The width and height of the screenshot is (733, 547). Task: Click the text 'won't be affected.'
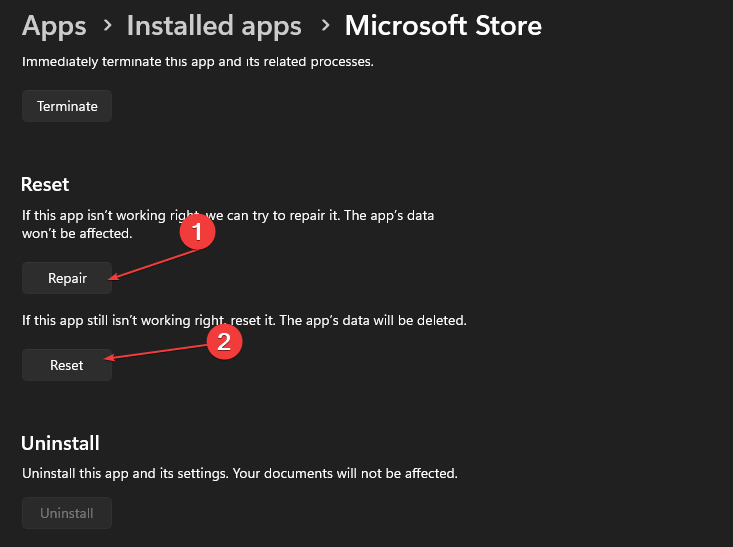tap(77, 233)
